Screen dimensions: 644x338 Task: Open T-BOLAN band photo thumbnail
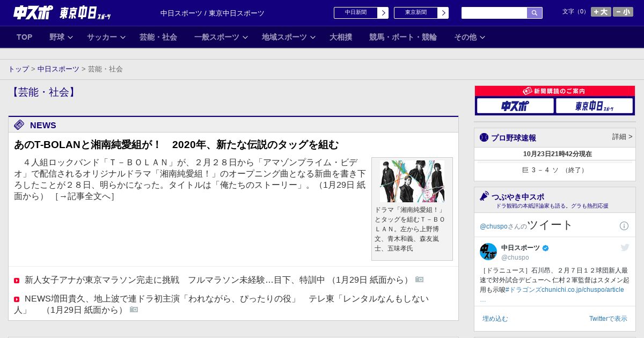point(412,181)
